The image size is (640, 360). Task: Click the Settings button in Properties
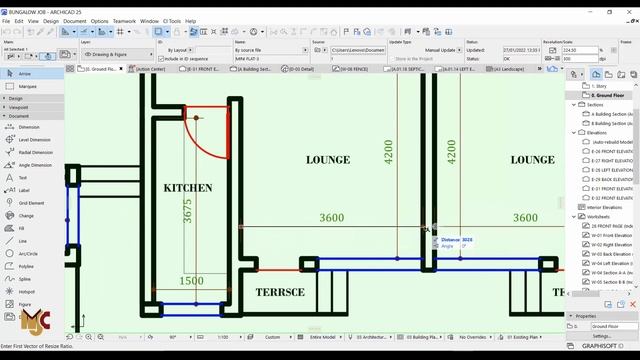click(x=602, y=336)
